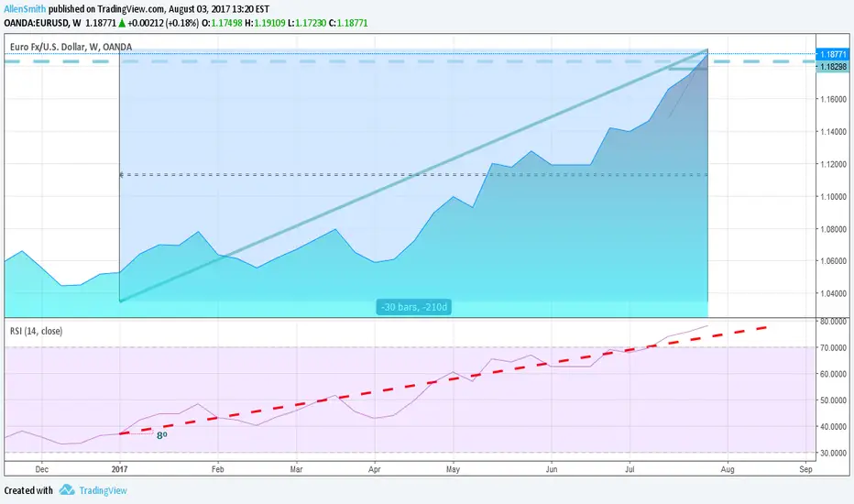Click the Apr label on time axis

point(374,468)
